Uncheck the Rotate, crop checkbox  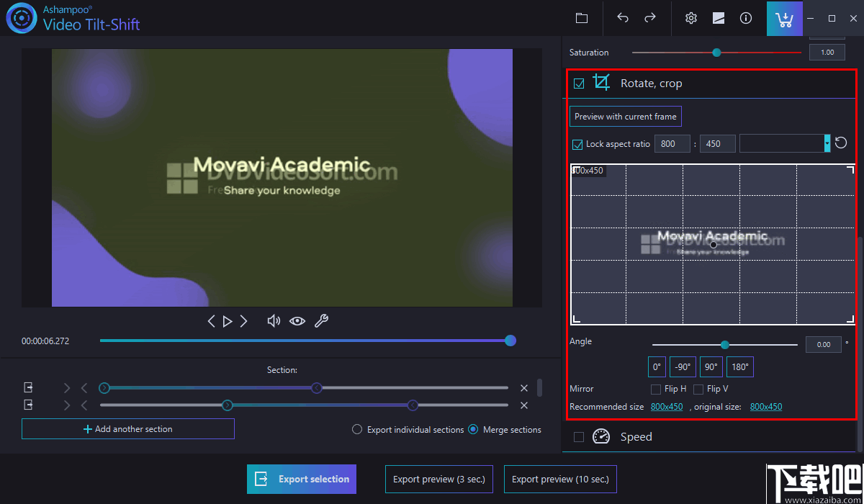579,84
